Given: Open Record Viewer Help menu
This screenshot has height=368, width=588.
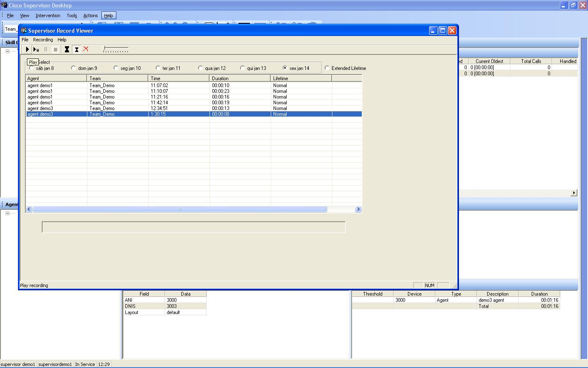Looking at the screenshot, I should [62, 40].
